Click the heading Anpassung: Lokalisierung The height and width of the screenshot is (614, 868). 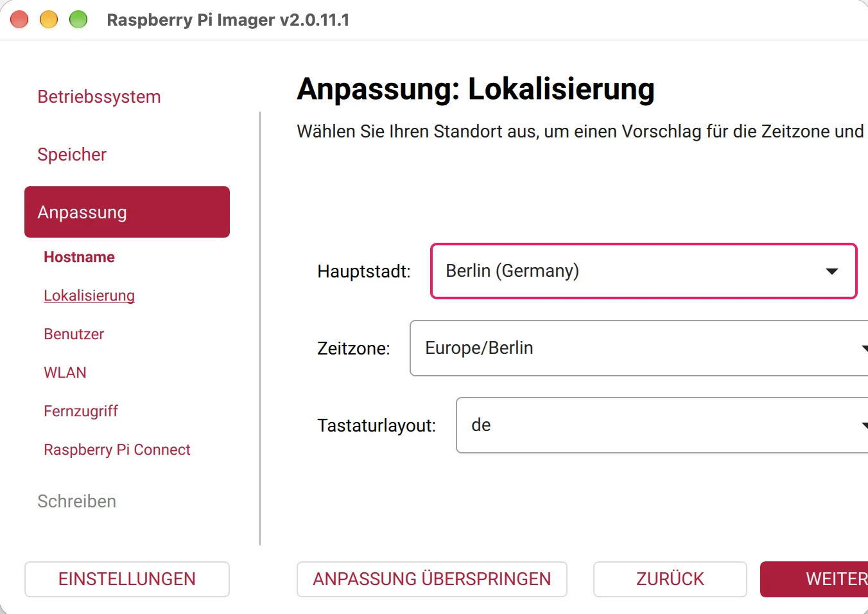pos(476,89)
